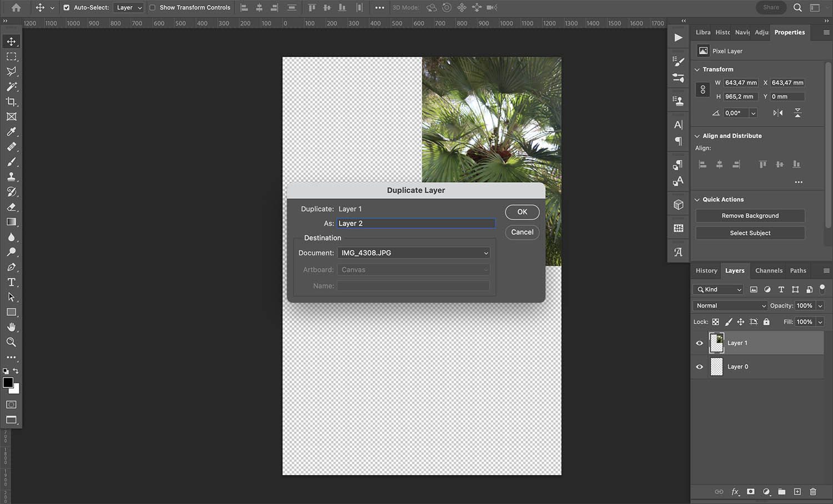This screenshot has width=833, height=504.
Task: Click the Layer 2 name input field
Action: click(x=416, y=223)
